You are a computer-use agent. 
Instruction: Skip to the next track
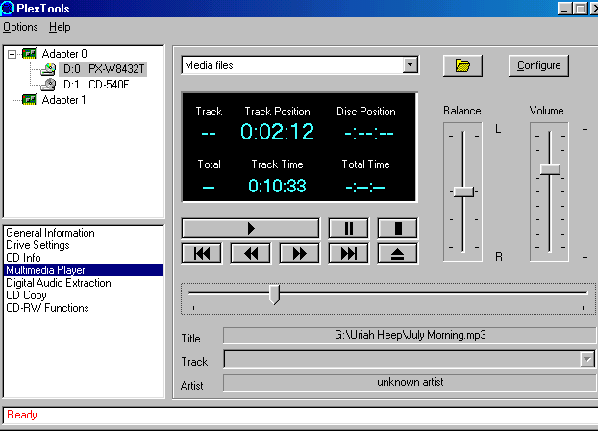[348, 253]
